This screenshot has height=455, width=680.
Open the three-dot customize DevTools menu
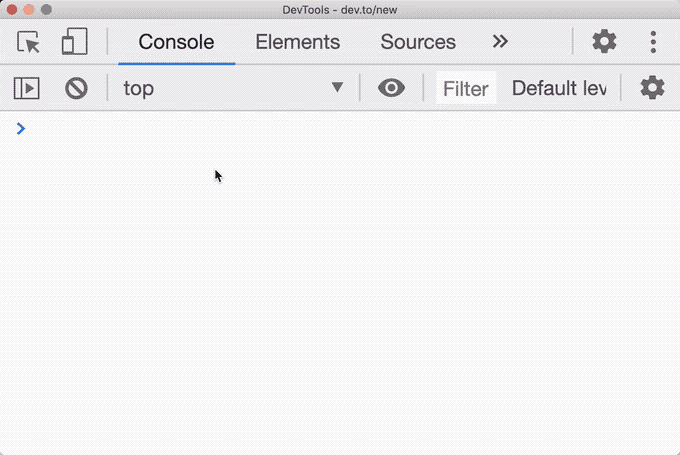tap(653, 42)
